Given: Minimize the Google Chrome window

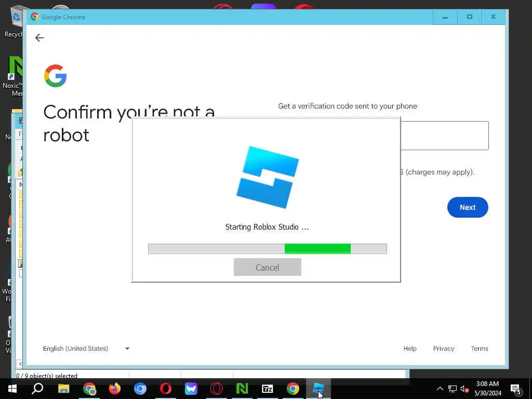Looking at the screenshot, I should point(445,17).
